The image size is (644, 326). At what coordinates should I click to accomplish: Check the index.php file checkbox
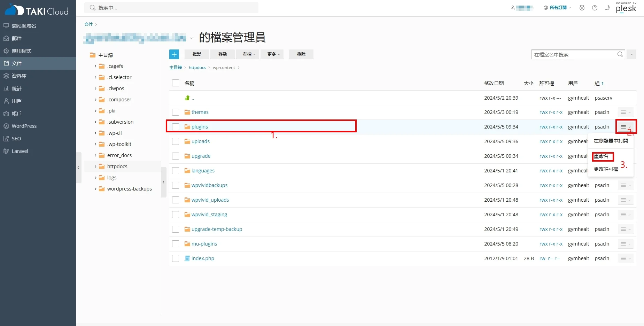tap(176, 258)
